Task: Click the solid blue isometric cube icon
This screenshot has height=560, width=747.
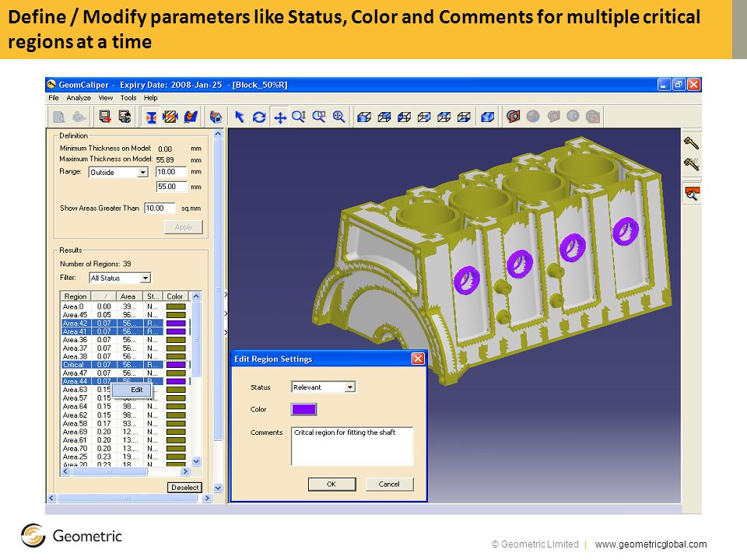Action: click(x=487, y=117)
